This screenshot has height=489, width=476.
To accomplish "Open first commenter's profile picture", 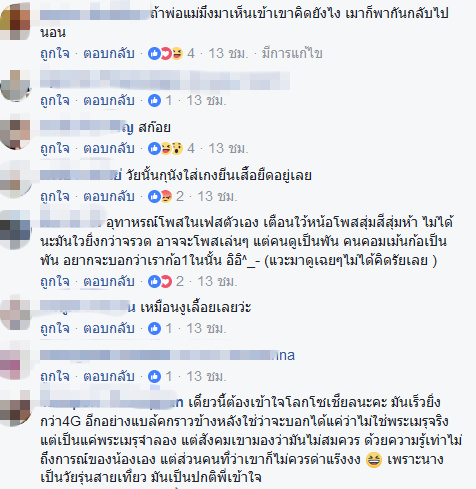I will click(x=15, y=21).
